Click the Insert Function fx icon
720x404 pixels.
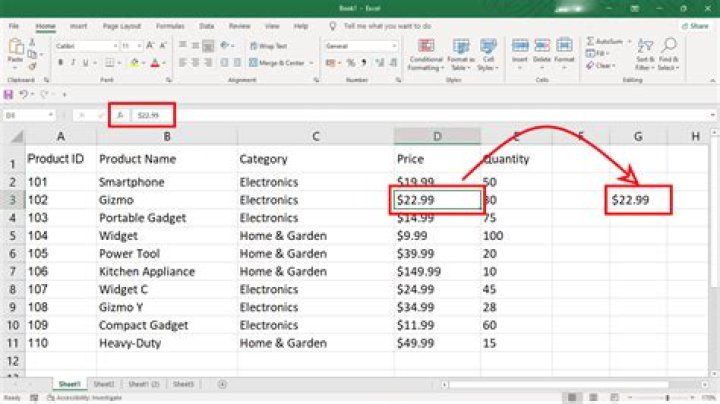(120, 115)
